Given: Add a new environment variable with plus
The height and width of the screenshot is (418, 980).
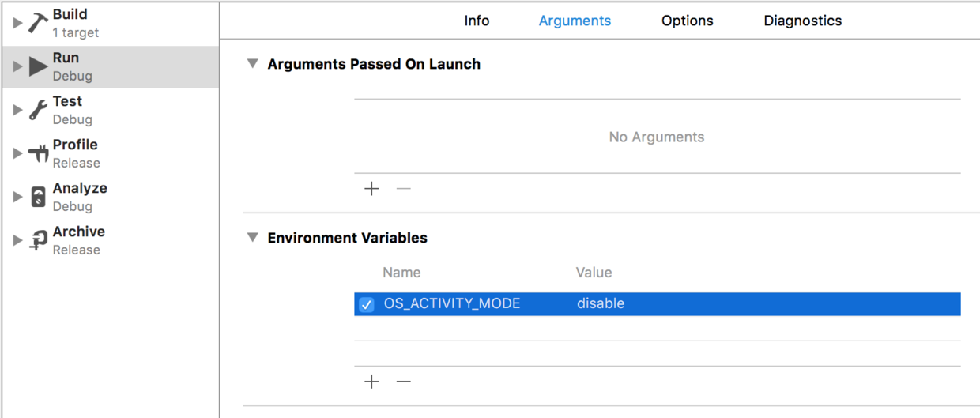Looking at the screenshot, I should (x=371, y=382).
